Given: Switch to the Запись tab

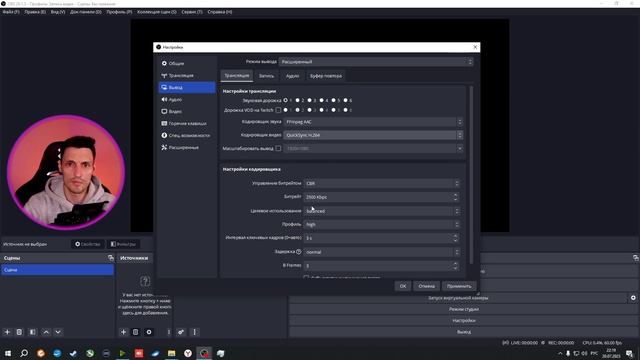Looking at the screenshot, I should [267, 76].
